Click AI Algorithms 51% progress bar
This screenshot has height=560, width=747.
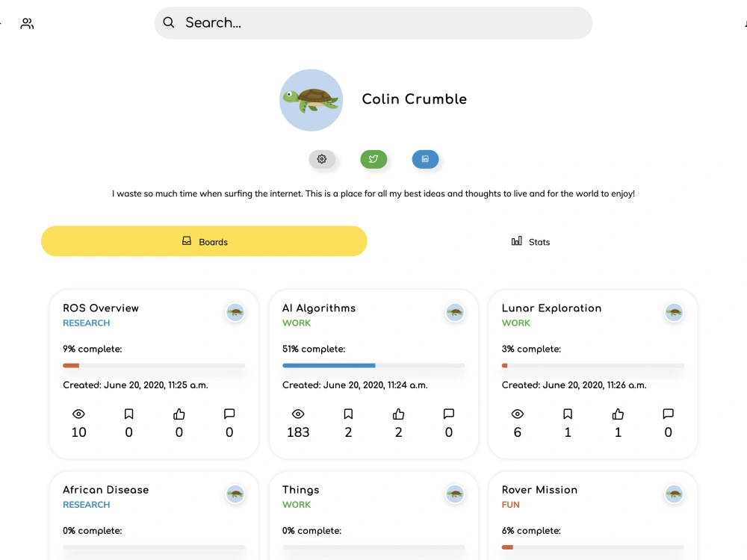[373, 365]
